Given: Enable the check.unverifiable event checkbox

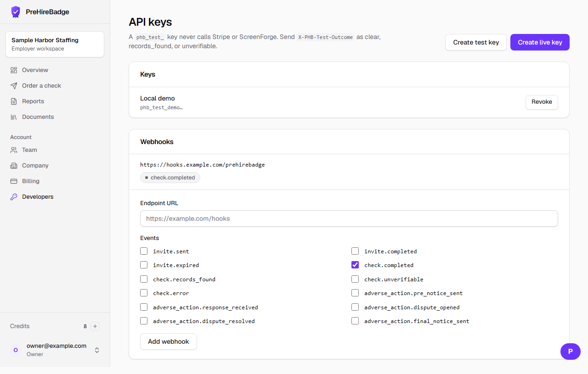Looking at the screenshot, I should 355,279.
